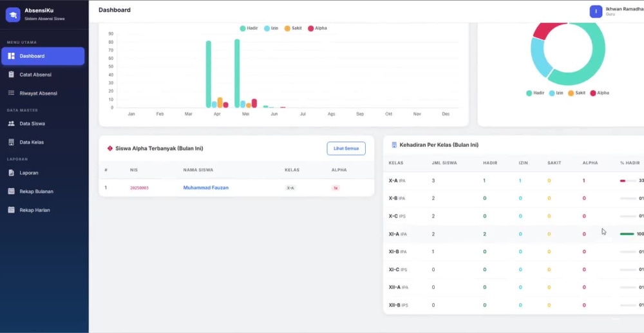Click the X-B row progress bar
This screenshot has width=644, height=333.
pyautogui.click(x=628, y=198)
